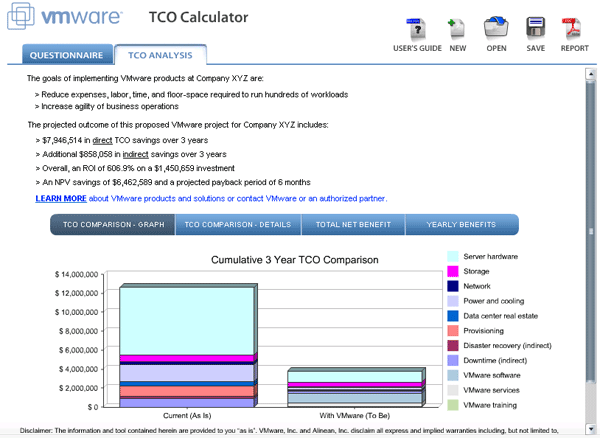Click the VMware services legend swatch

point(453,390)
